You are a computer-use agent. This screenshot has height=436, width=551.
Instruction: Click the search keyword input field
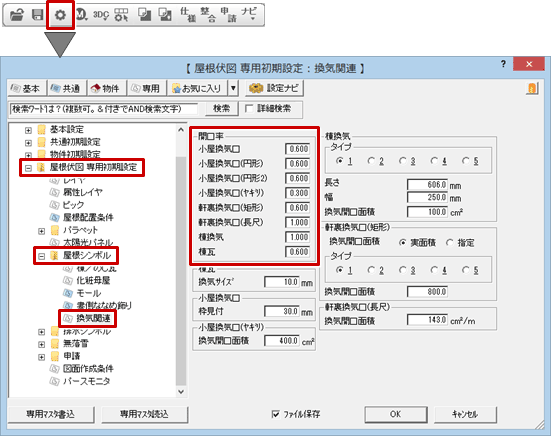[x=104, y=109]
